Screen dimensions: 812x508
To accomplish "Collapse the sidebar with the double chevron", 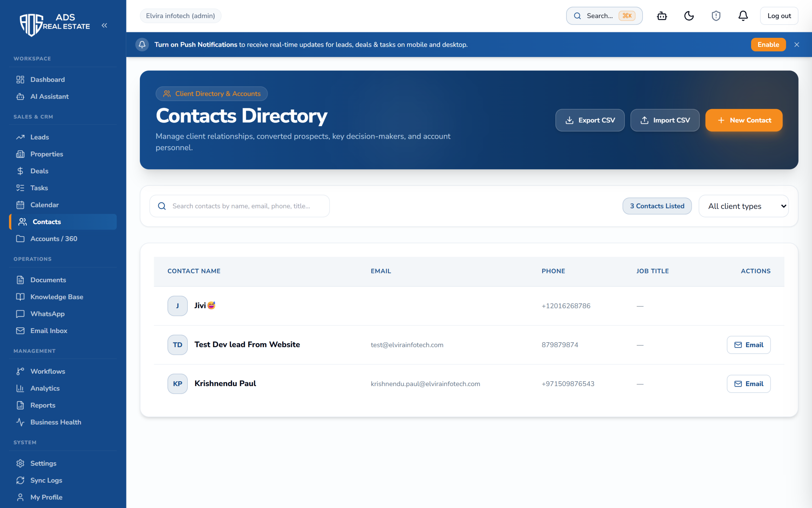I will tap(104, 25).
